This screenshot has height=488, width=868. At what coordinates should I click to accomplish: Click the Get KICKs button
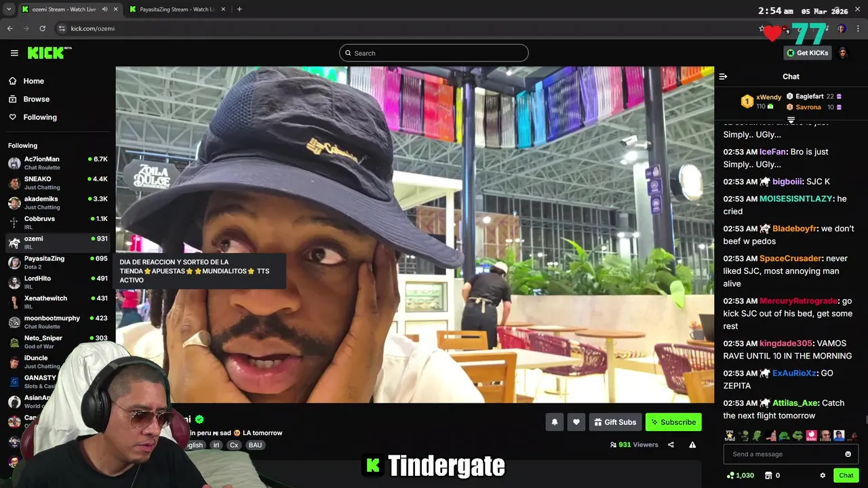pos(808,53)
